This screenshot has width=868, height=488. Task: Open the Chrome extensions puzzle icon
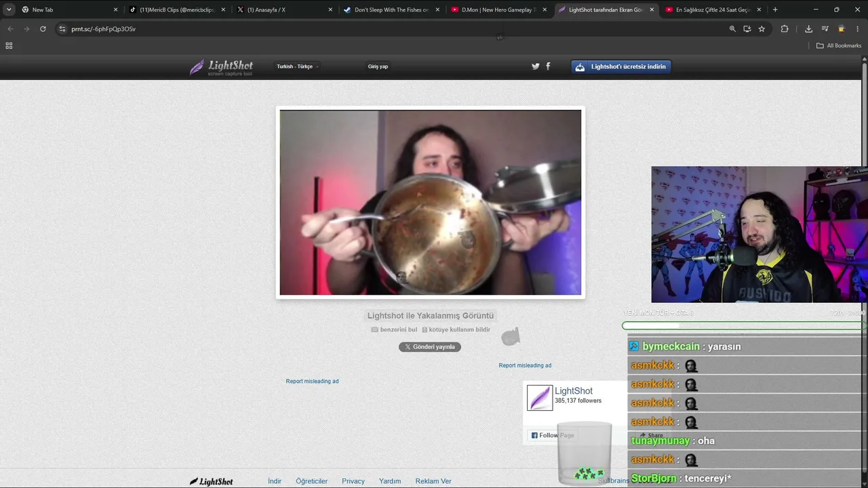tap(785, 29)
